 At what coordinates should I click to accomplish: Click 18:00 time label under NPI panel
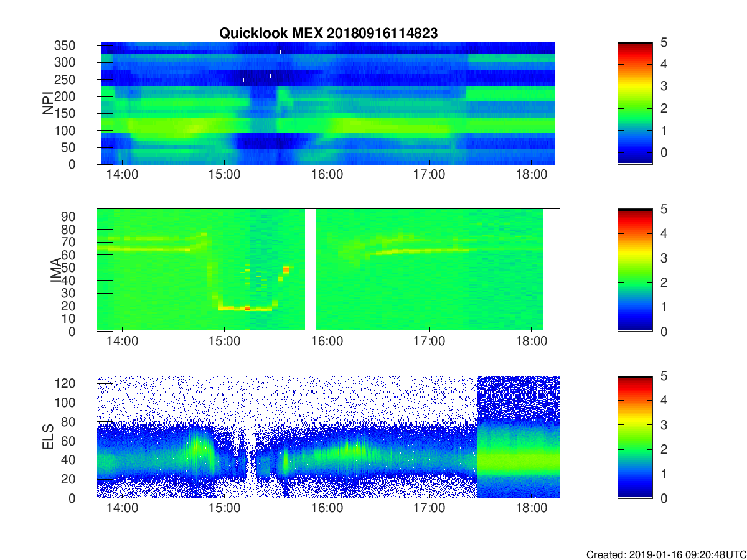tap(531, 175)
